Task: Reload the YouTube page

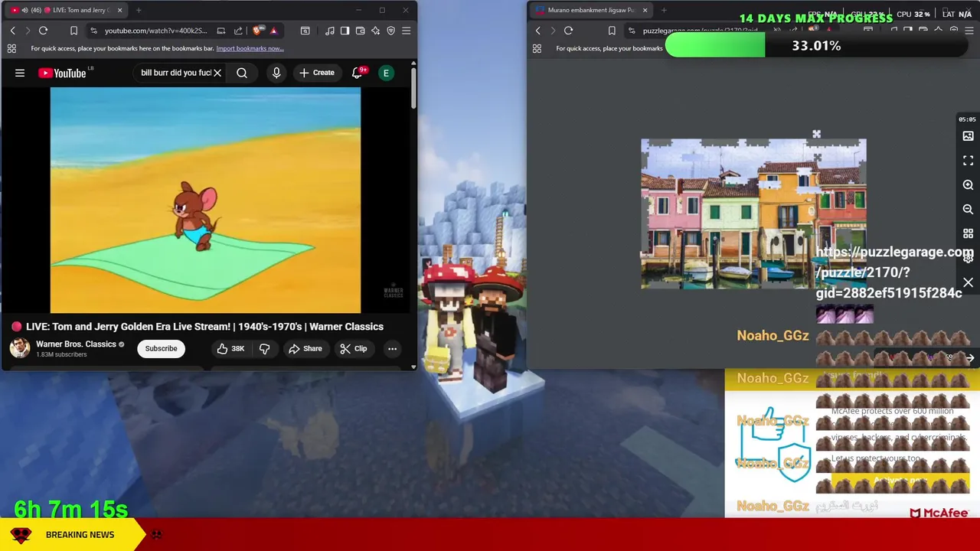Action: 43,31
